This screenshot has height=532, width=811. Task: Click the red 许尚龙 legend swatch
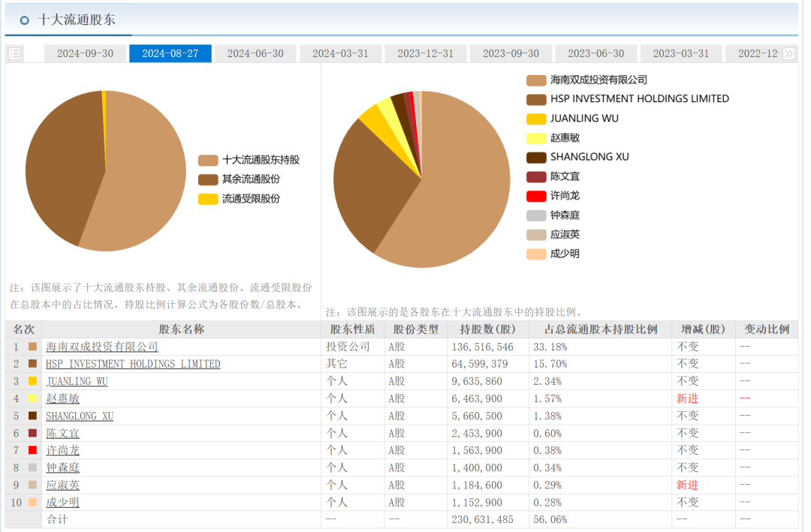coord(536,197)
